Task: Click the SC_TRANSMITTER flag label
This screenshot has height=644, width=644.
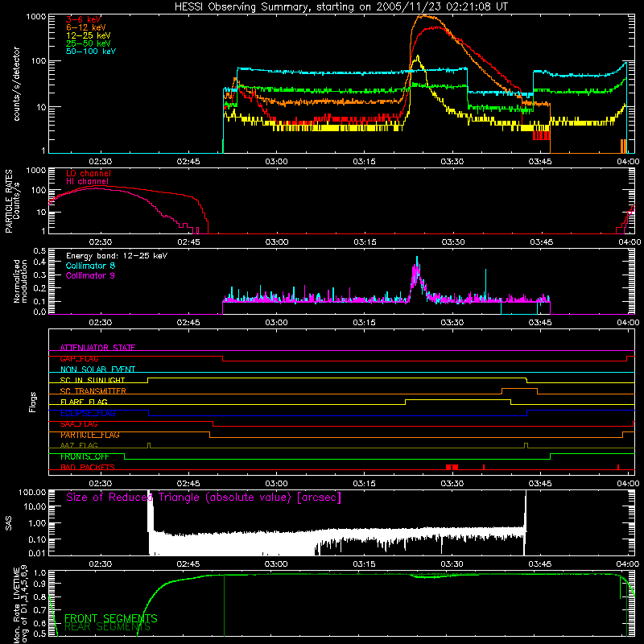Action: (x=93, y=391)
